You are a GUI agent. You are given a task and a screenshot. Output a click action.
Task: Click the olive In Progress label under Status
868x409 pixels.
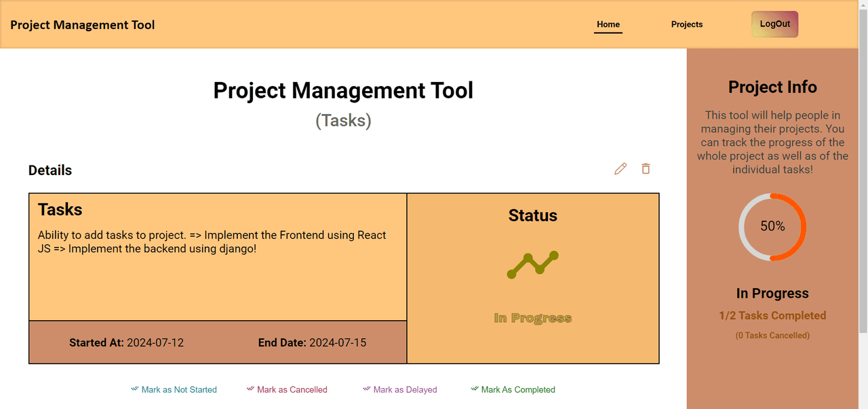[x=532, y=318]
